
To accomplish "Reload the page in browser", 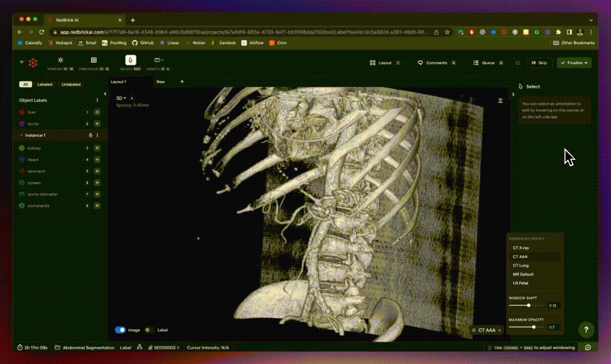I will [x=41, y=32].
